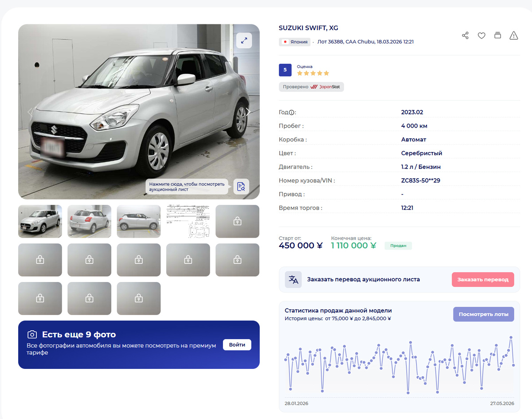
Task: Click the sales statistics line chart
Action: 399,365
